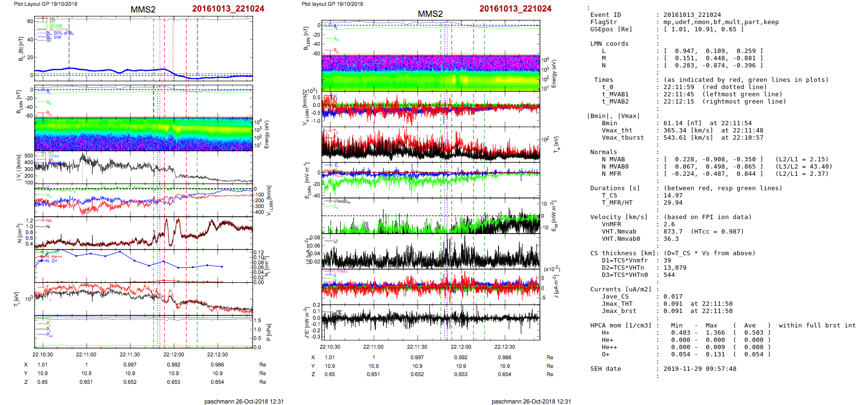Viewport: 868px width, 405px height.
Task: Select the D2 thickness value '13,079'
Action: [675, 268]
